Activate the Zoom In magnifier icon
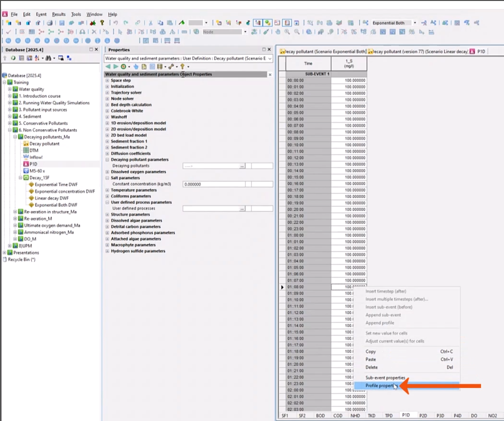Viewport: 504px width, 421px height. (x=287, y=32)
